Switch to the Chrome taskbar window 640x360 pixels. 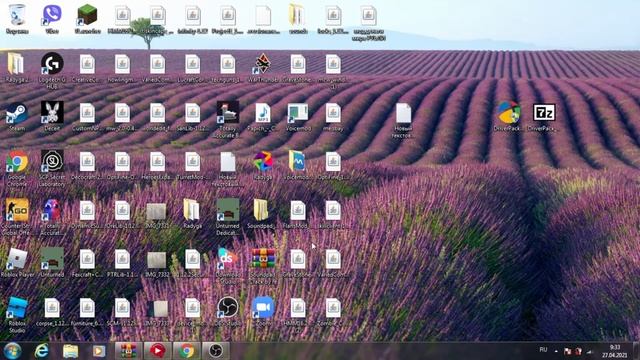click(x=187, y=351)
